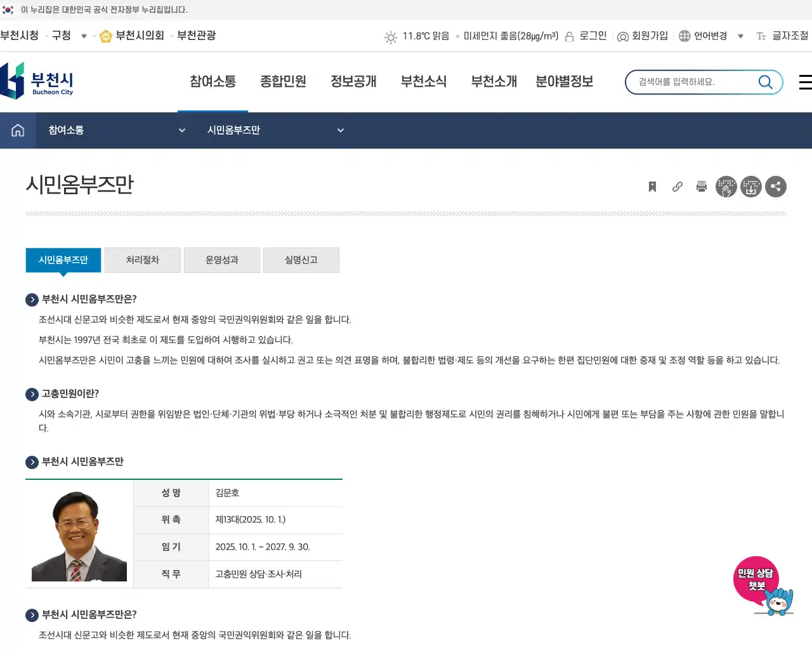
Task: Expand the 시민옴부즈만 breadcrumb chevron
Action: [x=341, y=130]
